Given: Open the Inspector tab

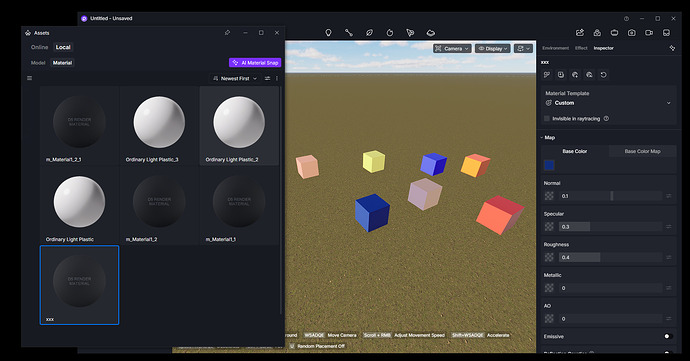Looking at the screenshot, I should click(x=603, y=48).
